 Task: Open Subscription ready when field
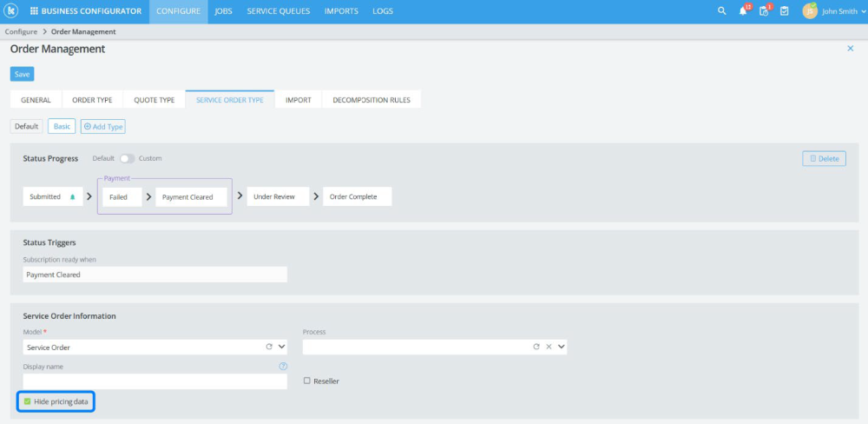(x=155, y=275)
